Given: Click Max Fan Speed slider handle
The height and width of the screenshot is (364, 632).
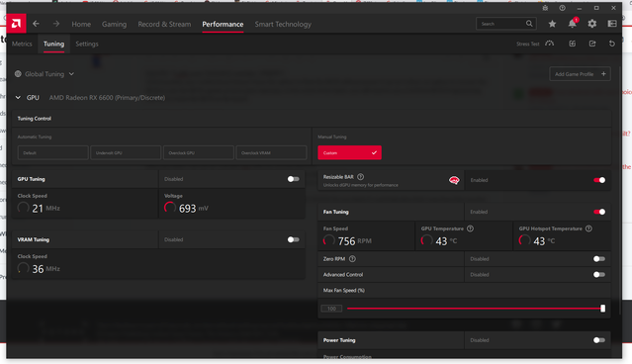Looking at the screenshot, I should [x=602, y=309].
